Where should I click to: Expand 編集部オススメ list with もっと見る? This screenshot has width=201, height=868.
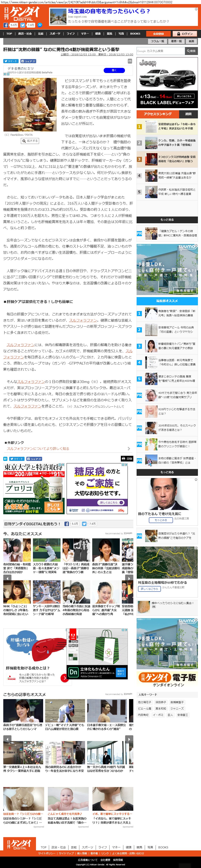tap(167, 472)
